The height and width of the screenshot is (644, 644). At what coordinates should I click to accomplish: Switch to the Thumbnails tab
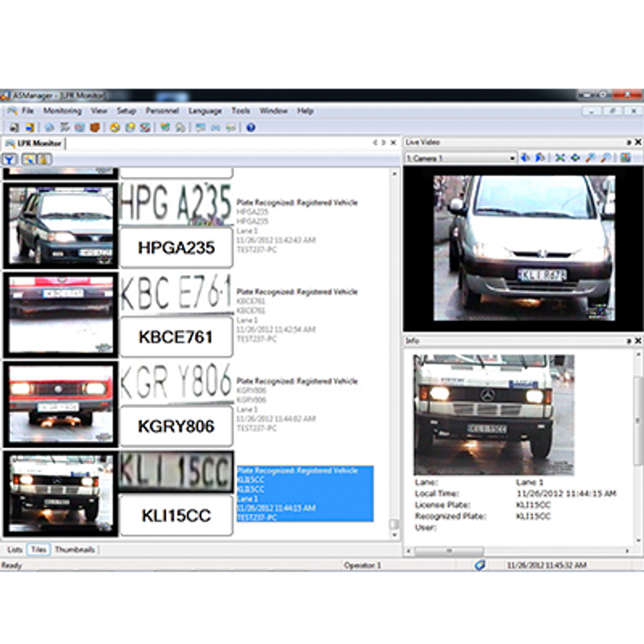pos(74,549)
